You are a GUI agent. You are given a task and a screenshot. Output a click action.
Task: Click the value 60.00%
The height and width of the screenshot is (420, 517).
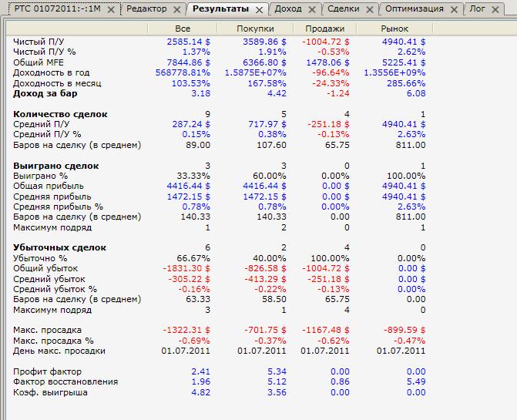coord(270,176)
